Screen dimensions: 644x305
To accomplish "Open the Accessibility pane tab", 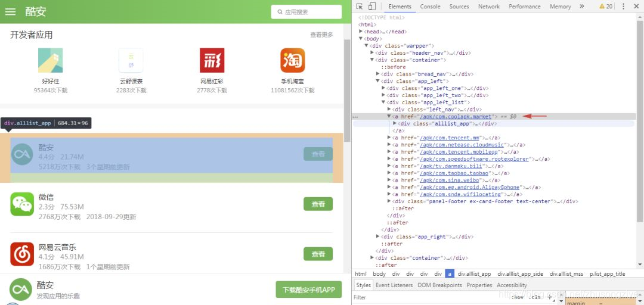I will (x=512, y=285).
